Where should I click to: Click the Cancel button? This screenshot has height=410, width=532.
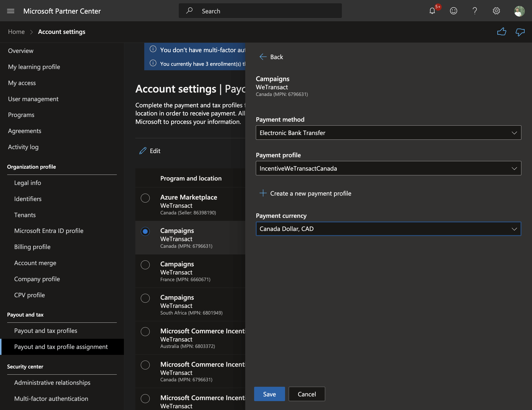coord(307,394)
